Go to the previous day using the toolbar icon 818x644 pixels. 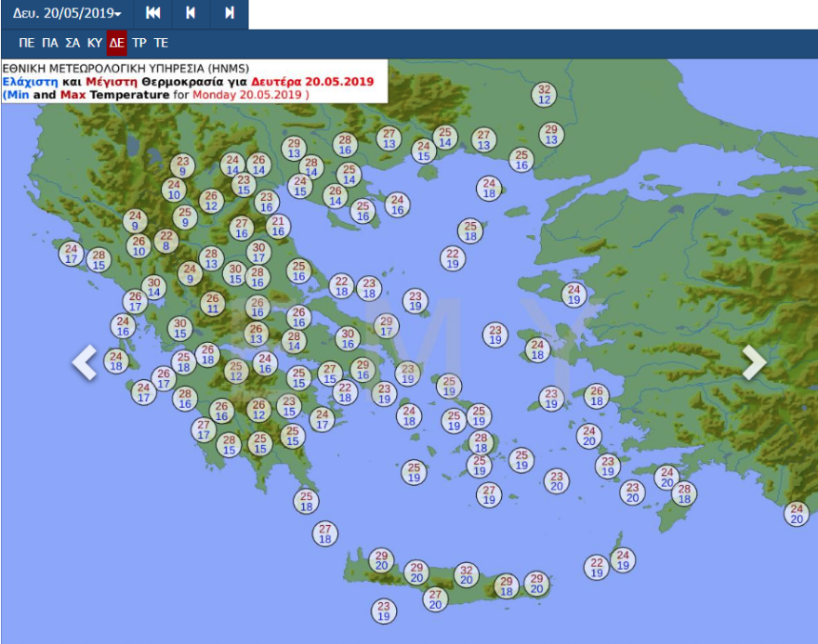[191, 14]
